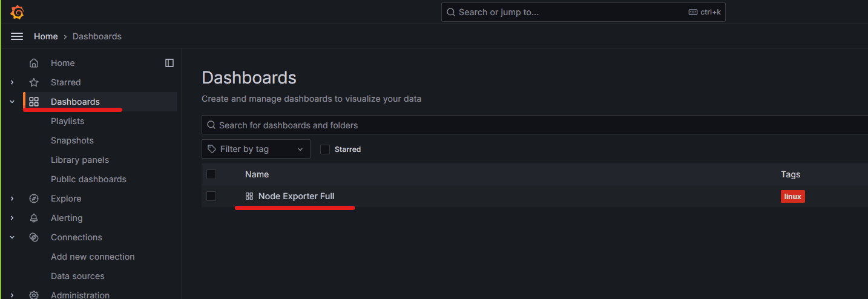Click the Home house icon
The height and width of the screenshot is (299, 868).
(x=34, y=63)
